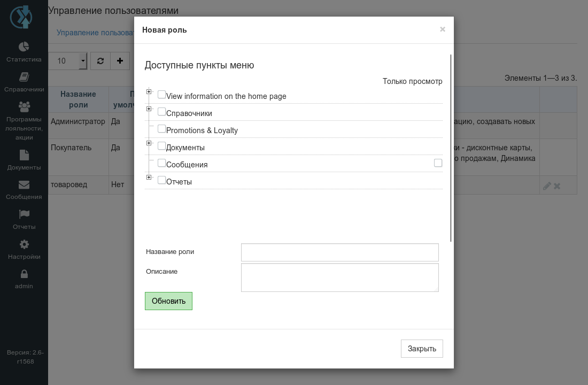Open the Статистика pie chart icon

coord(24,47)
